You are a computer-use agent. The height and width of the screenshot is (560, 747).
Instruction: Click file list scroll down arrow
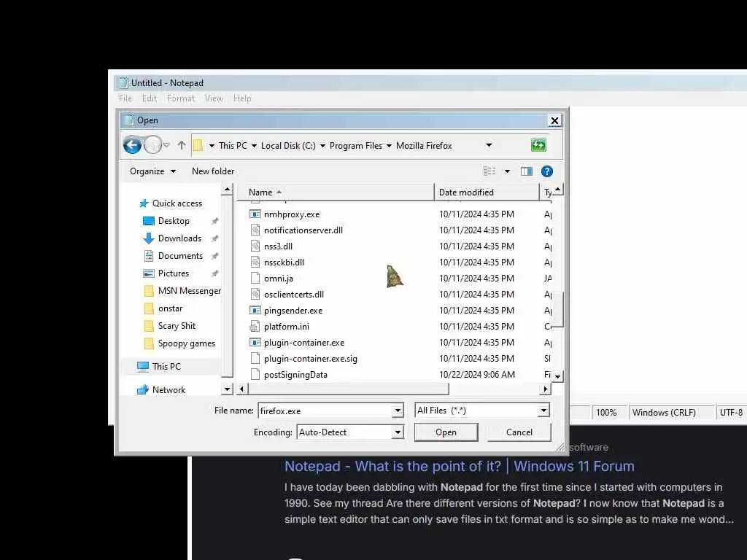558,376
